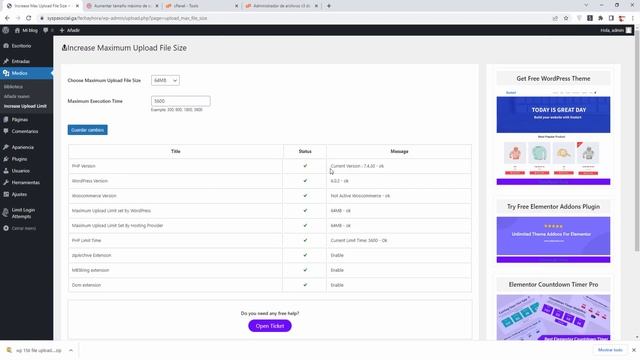This screenshot has height=360, width=640.
Task: Switch to the Aumentar tamaño máximo tab
Action: 122,6
